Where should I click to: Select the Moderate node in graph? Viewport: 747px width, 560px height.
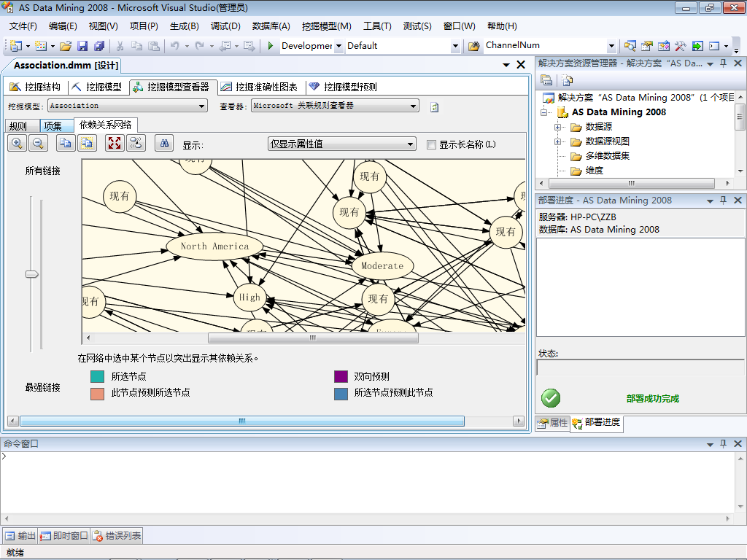(x=382, y=265)
